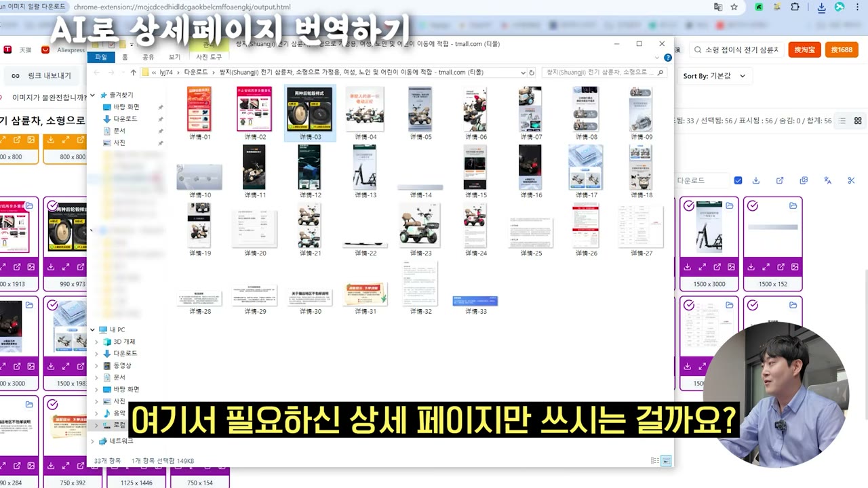This screenshot has width=868, height=488.
Task: Expand the 1500 x 152 image to fullscreen
Action: pyautogui.click(x=766, y=267)
